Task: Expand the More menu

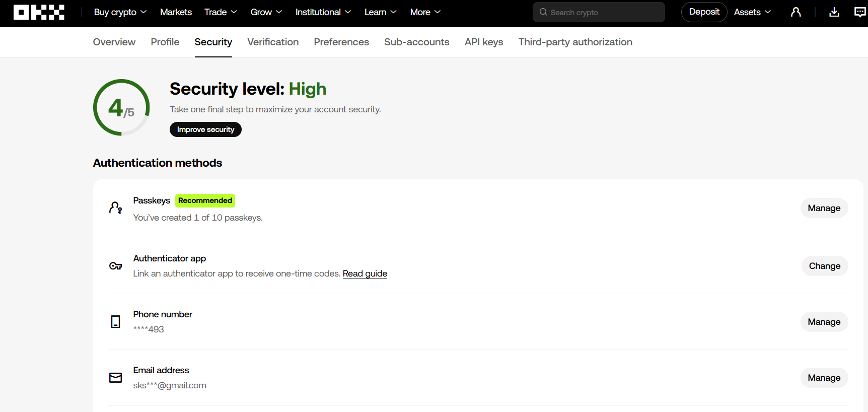Action: pyautogui.click(x=425, y=12)
